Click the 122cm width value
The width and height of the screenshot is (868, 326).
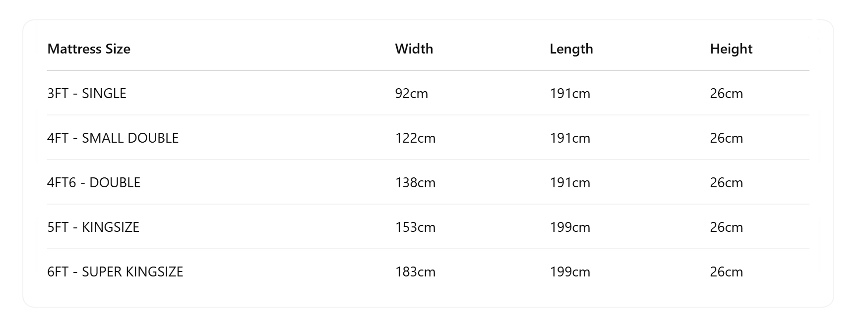(415, 138)
